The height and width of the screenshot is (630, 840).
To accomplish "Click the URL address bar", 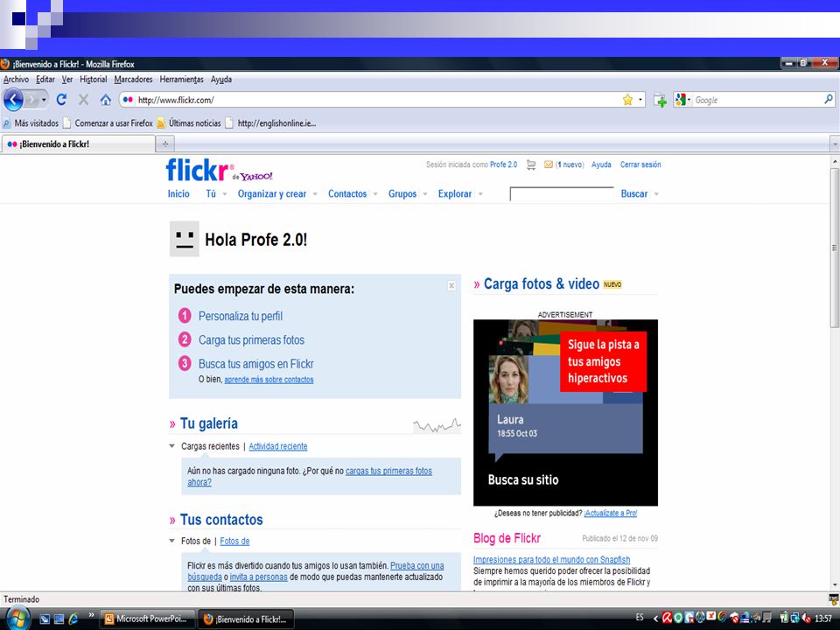I will tap(375, 100).
